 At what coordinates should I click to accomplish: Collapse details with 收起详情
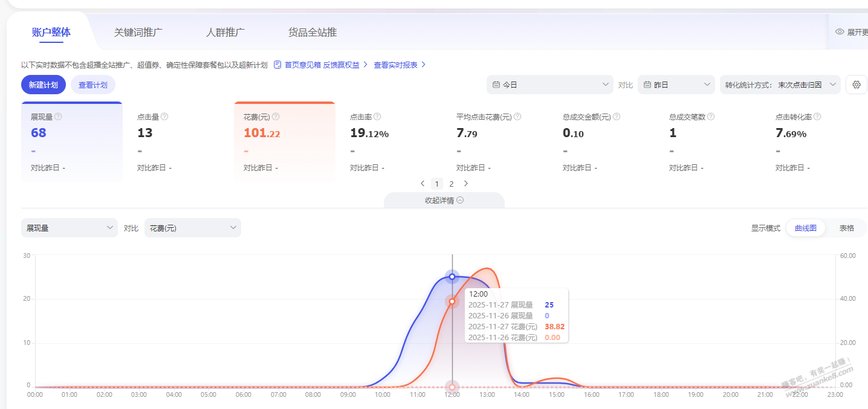444,201
